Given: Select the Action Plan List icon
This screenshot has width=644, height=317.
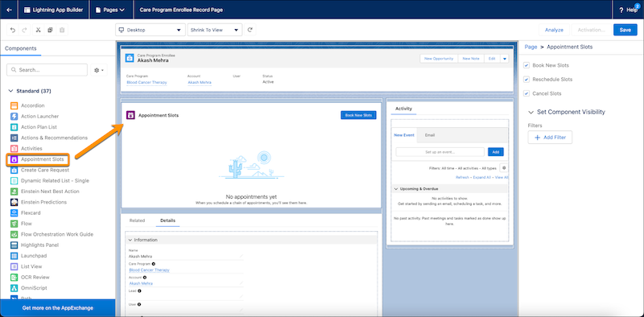Looking at the screenshot, I should pyautogui.click(x=14, y=127).
